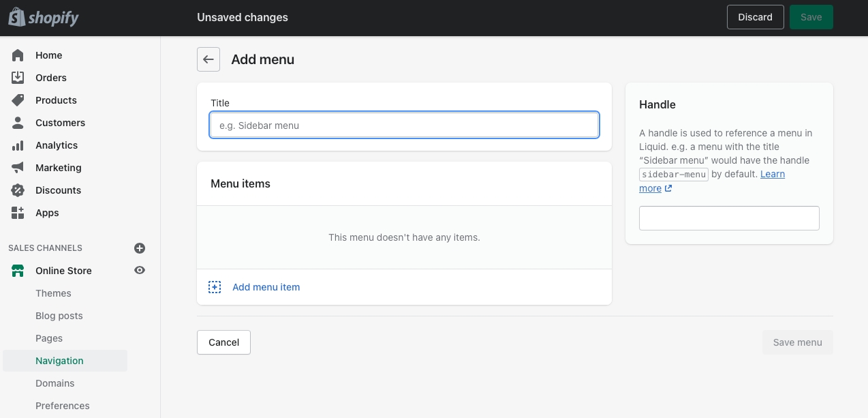Open Themes in Online Store submenu
Image resolution: width=868 pixels, height=418 pixels.
point(53,293)
